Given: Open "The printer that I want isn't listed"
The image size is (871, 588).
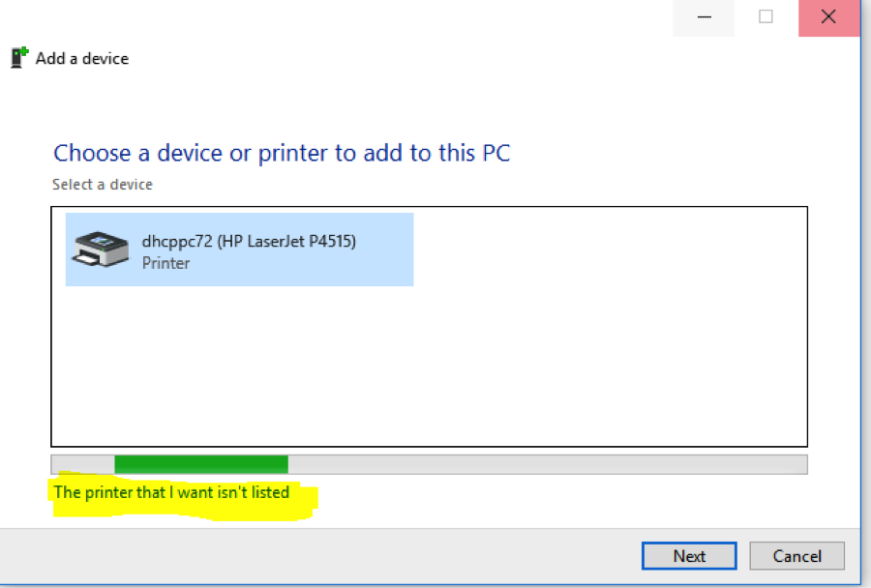Looking at the screenshot, I should tap(171, 492).
